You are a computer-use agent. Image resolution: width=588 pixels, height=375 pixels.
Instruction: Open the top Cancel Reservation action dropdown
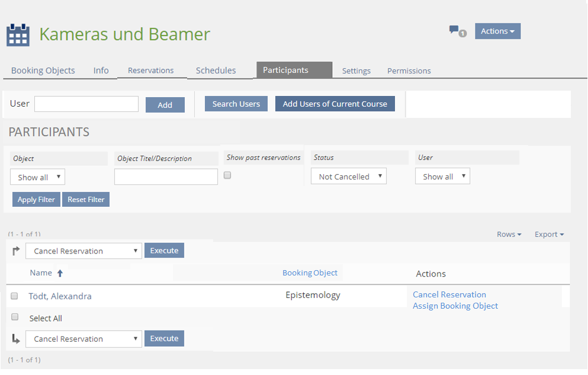pos(83,251)
